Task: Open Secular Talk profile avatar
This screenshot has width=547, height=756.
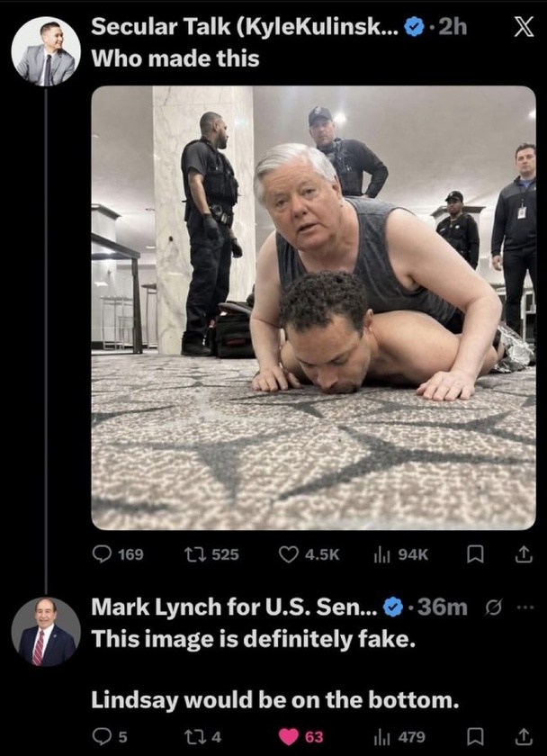Action: click(x=46, y=51)
